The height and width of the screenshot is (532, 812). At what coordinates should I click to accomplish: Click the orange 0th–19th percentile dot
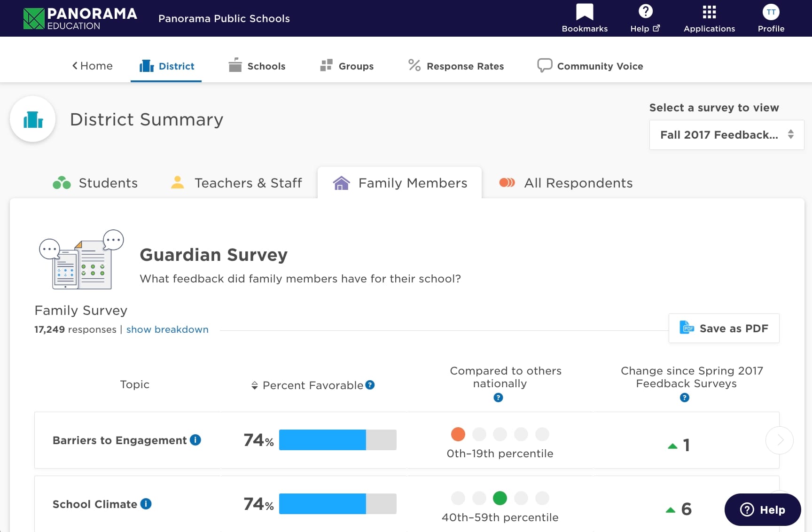click(x=458, y=434)
